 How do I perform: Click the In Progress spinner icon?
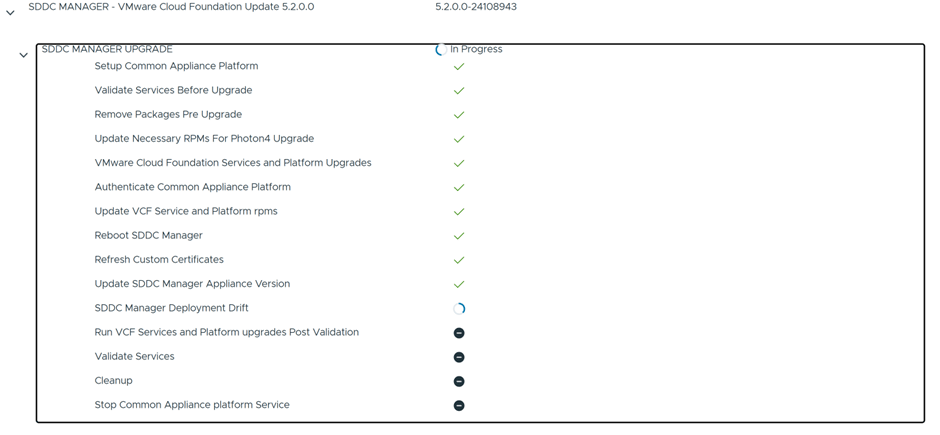coord(440,49)
